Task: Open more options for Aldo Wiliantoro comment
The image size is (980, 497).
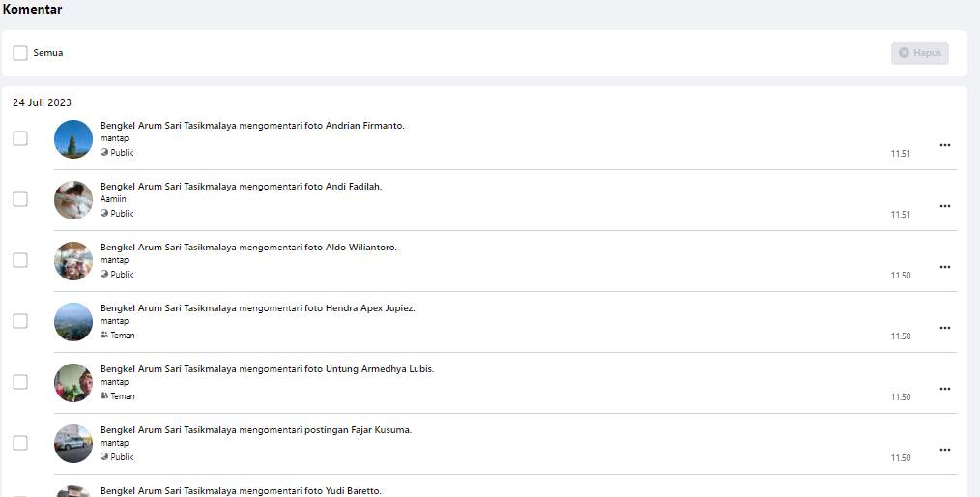Action: point(944,267)
